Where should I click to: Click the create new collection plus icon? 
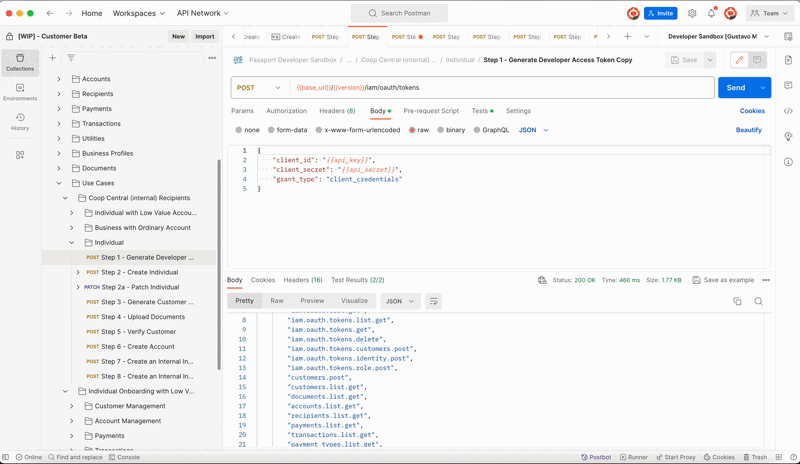click(53, 58)
